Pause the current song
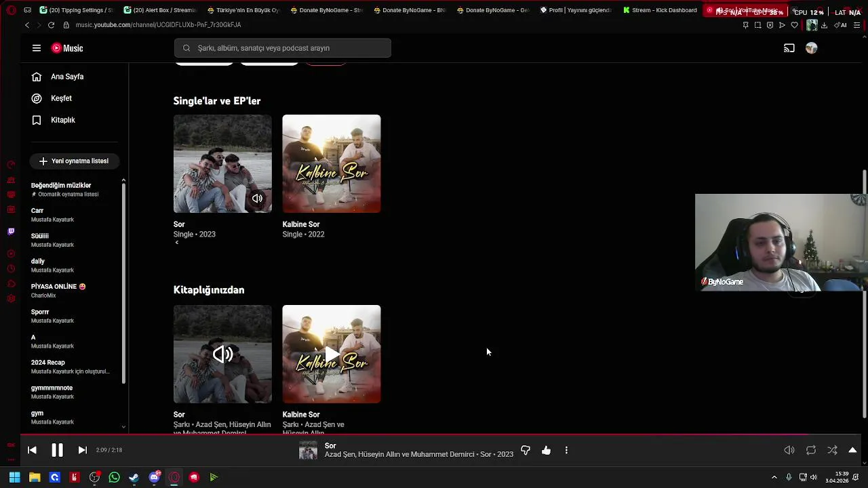 [57, 450]
